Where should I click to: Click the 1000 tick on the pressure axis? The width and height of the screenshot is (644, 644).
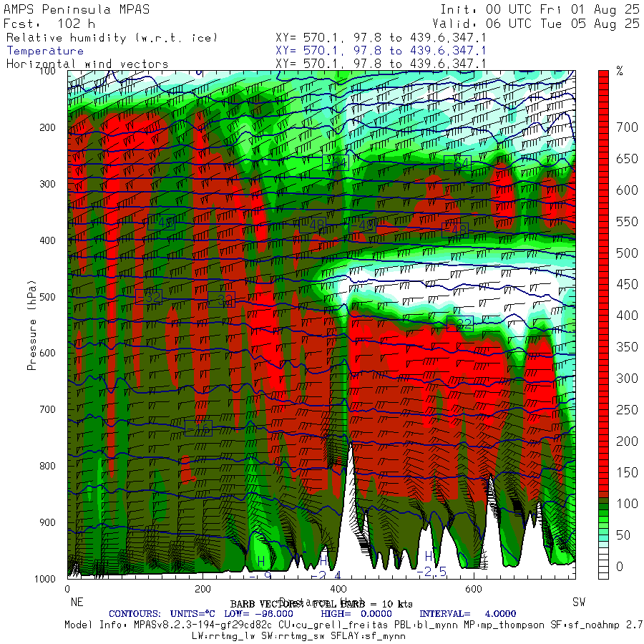tap(45, 579)
